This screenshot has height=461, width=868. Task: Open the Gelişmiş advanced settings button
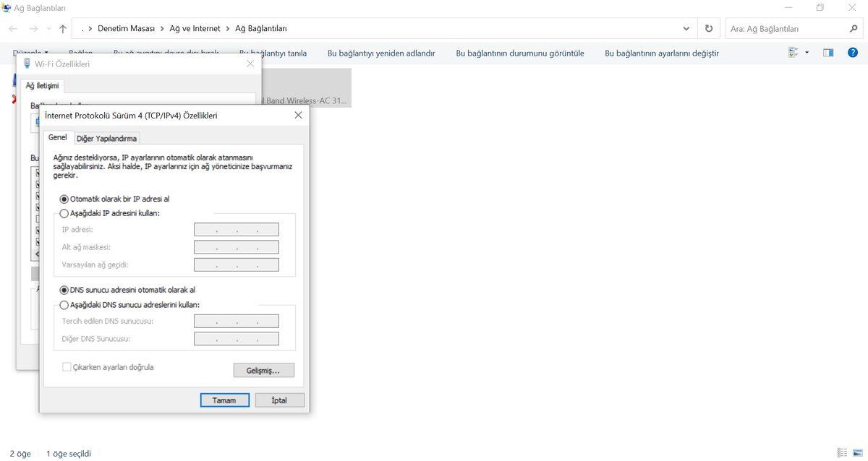click(264, 370)
